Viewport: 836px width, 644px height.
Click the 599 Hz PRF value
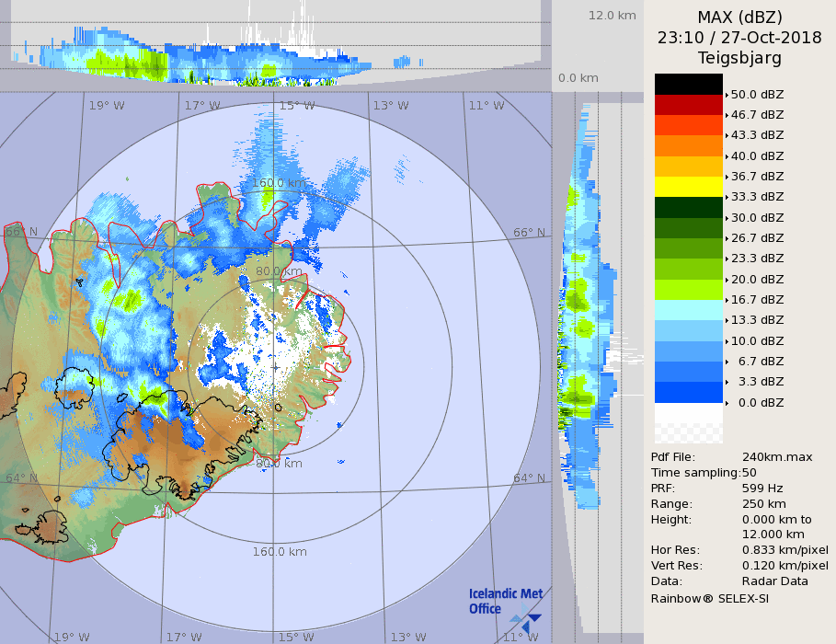click(762, 489)
